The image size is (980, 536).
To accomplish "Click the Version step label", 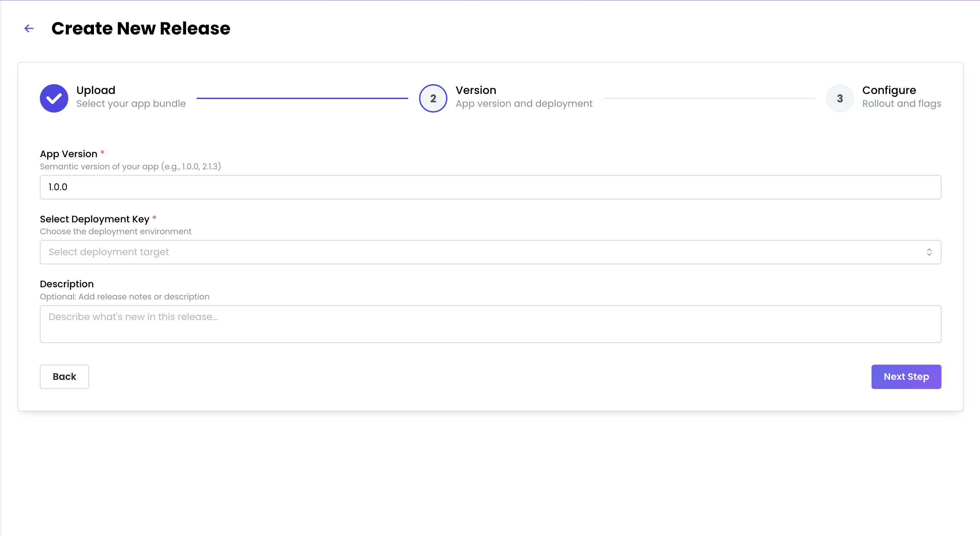I will click(x=475, y=90).
